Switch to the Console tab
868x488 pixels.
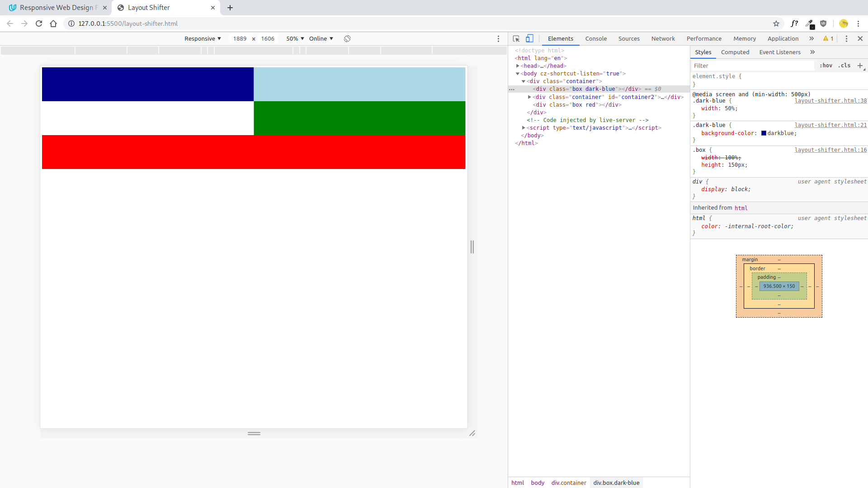click(x=596, y=39)
